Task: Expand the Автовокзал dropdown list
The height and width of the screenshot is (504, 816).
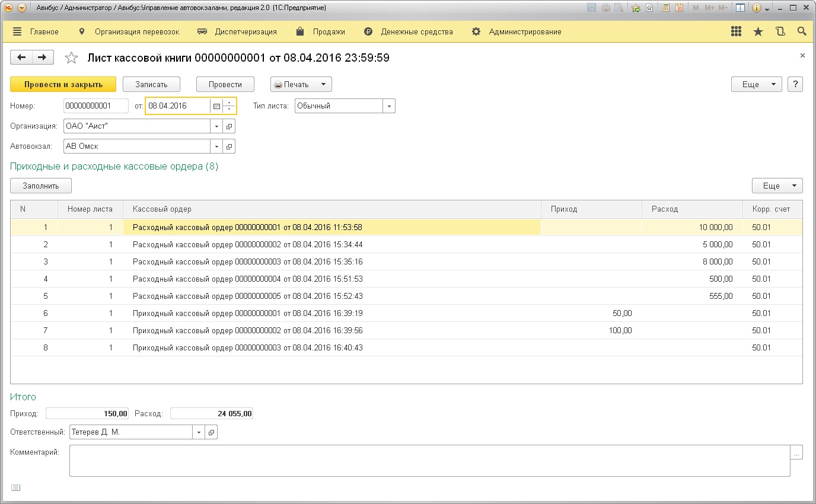Action: click(x=216, y=146)
